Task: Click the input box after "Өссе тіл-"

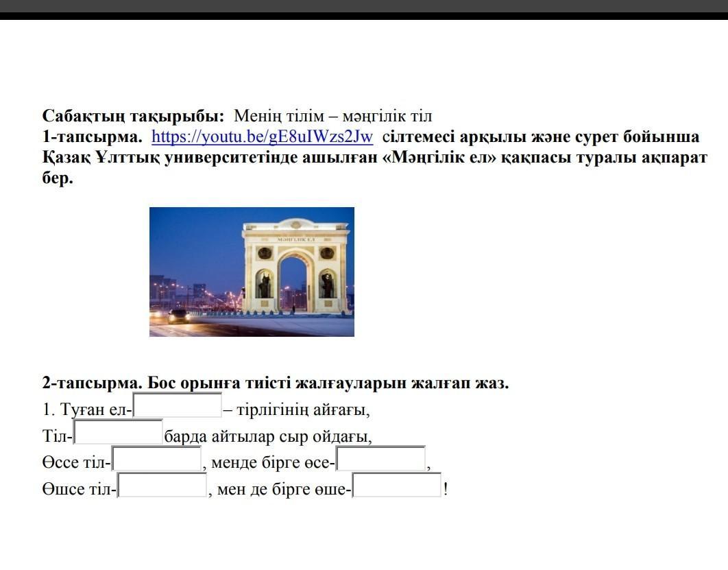Action: [156, 459]
